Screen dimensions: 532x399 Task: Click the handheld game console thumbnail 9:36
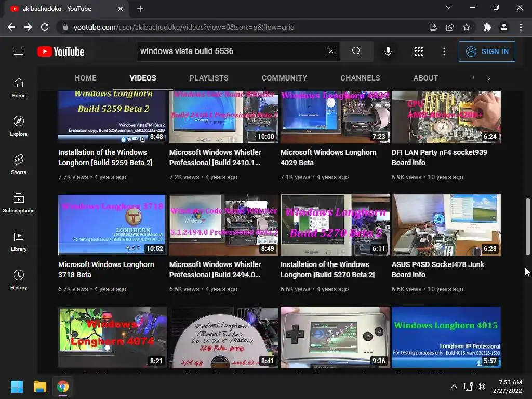click(x=335, y=337)
